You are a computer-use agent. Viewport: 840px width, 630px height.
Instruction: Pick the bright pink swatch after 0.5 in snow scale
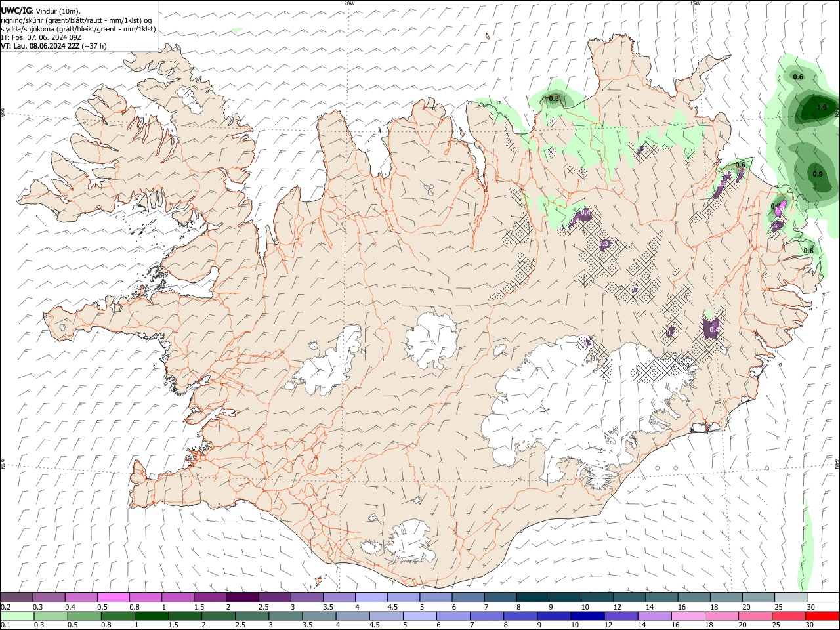point(113,597)
